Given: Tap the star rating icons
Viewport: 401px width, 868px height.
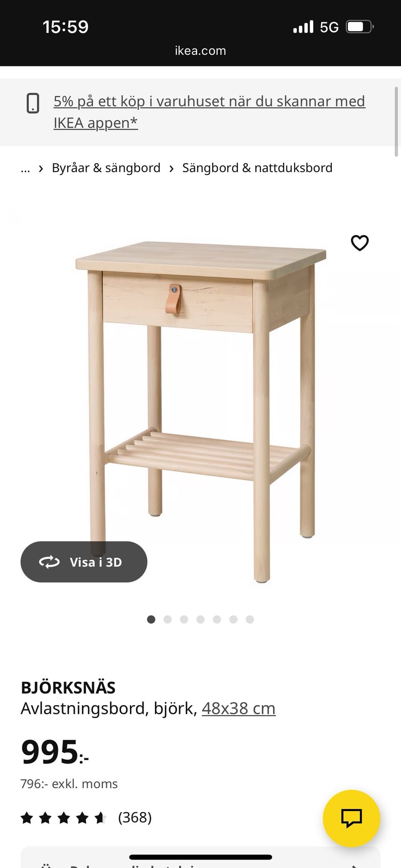Looking at the screenshot, I should click(63, 817).
